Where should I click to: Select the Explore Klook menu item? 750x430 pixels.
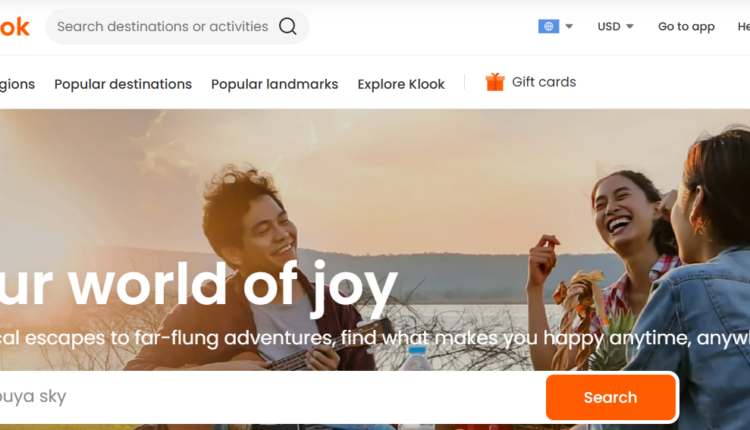pos(401,84)
